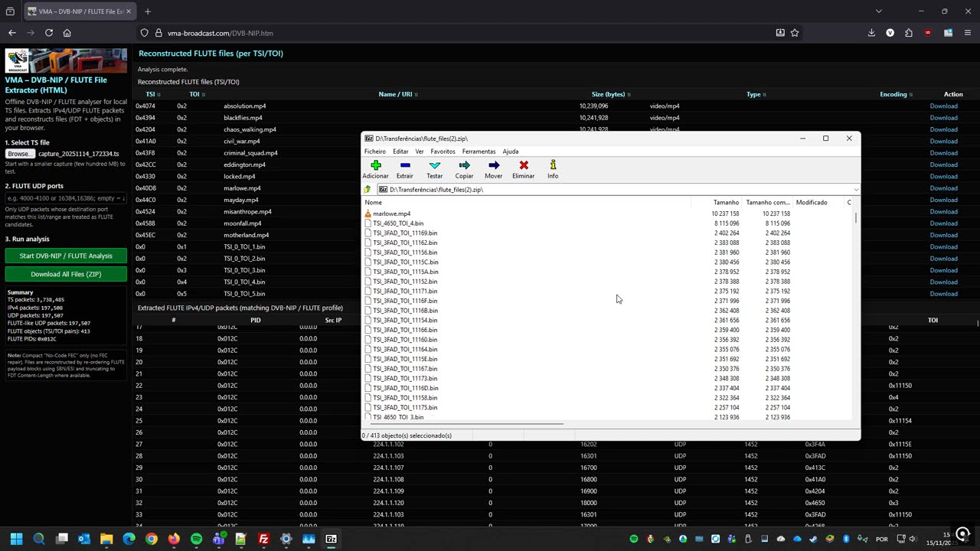Click the site padlock icon
The height and width of the screenshot is (551, 980).
(x=158, y=33)
